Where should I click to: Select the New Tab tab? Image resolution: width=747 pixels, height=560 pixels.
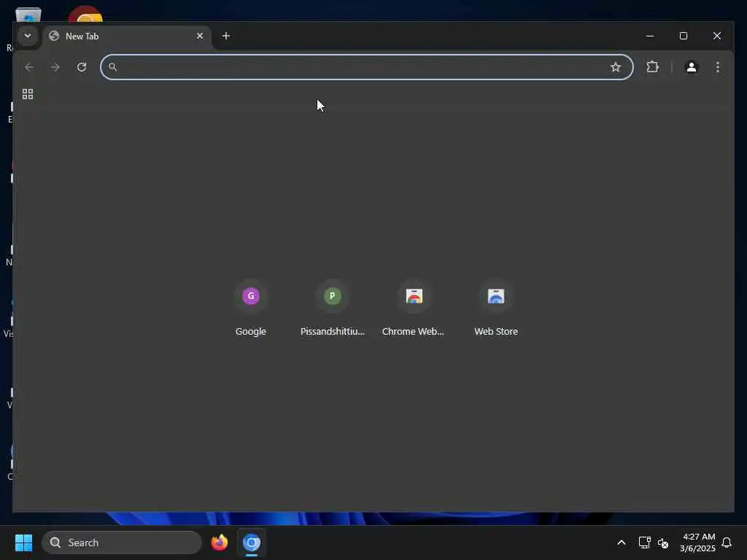127,36
